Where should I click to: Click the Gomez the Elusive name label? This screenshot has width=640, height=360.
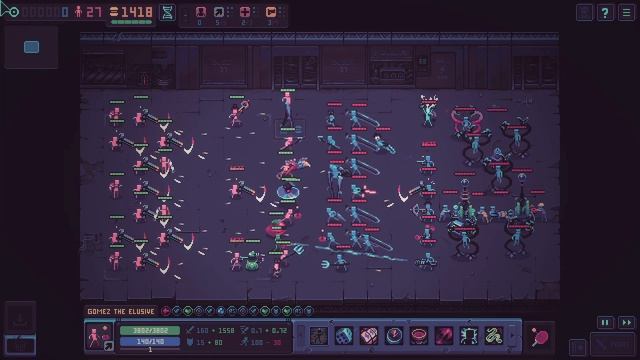[x=121, y=311]
